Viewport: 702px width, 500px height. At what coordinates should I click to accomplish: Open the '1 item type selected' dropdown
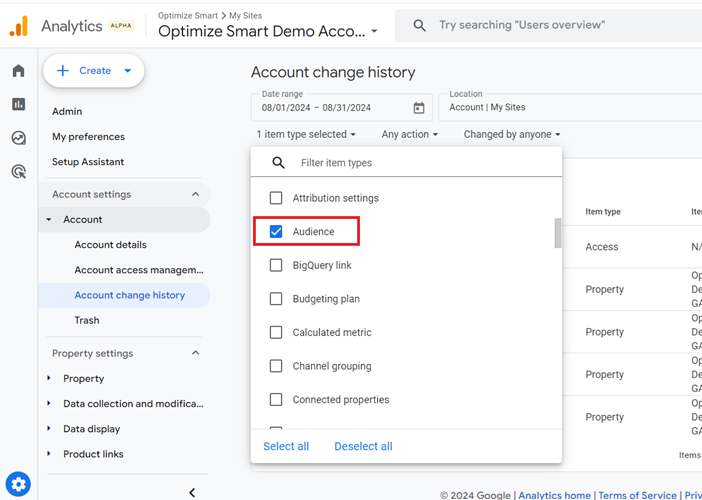306,134
